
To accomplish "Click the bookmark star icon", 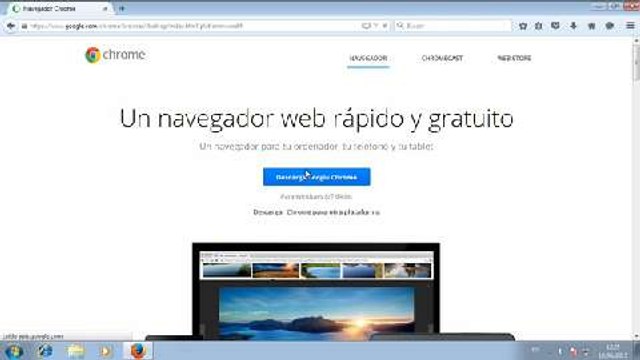I will pos(523,26).
